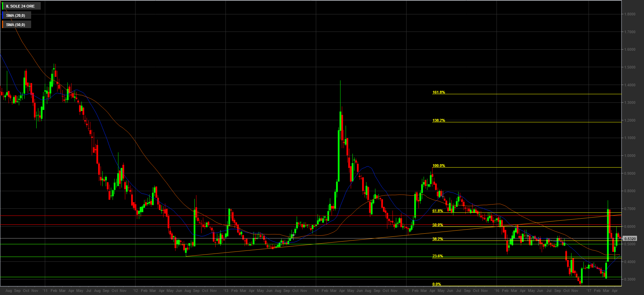Select the 138.2% Fibonacci level label

pyautogui.click(x=439, y=120)
